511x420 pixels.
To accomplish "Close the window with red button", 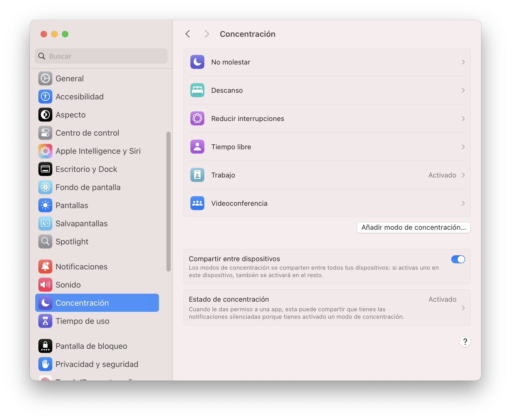I will [44, 34].
